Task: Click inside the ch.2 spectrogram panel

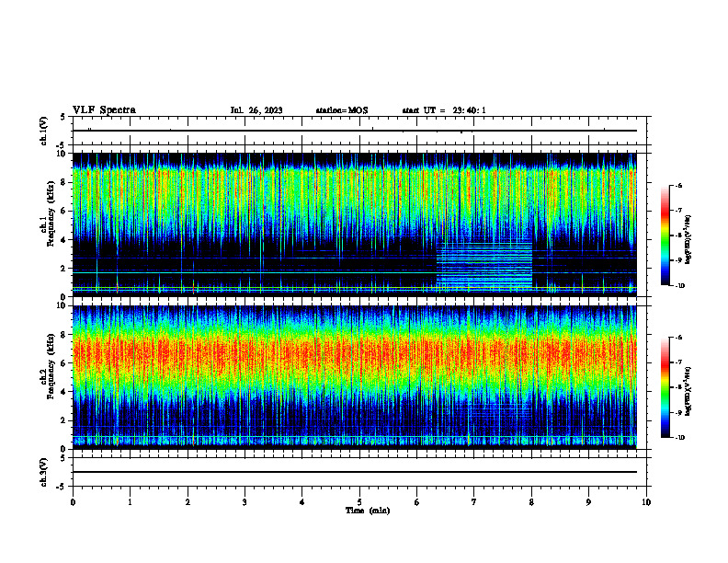Action: 354,377
